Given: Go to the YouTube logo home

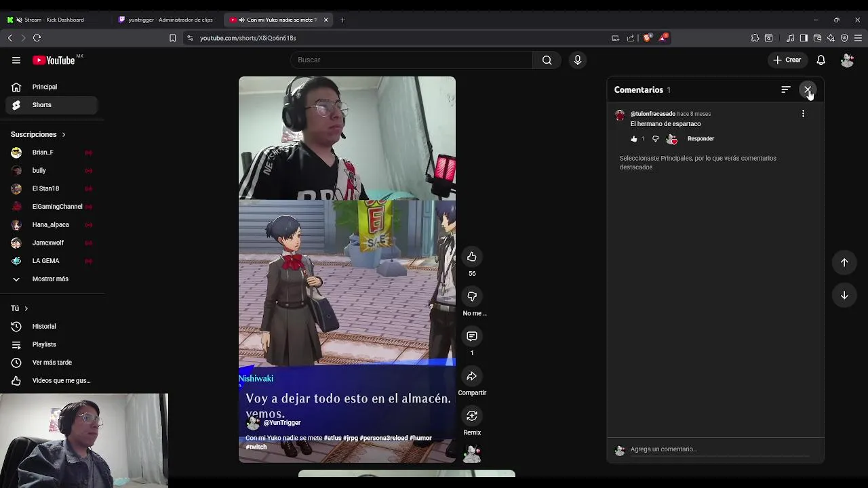Looking at the screenshot, I should coord(54,60).
